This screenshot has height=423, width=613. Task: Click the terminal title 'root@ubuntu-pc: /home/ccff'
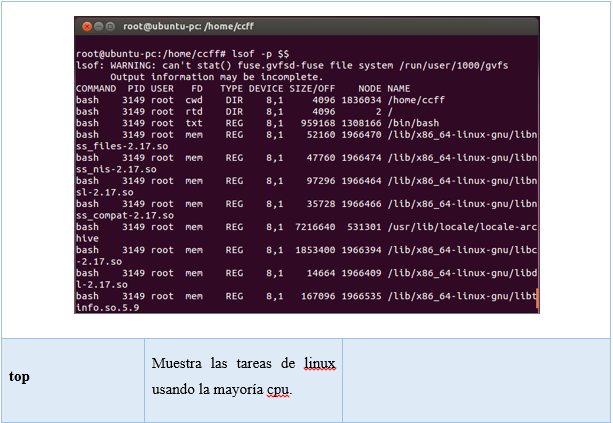pos(188,26)
